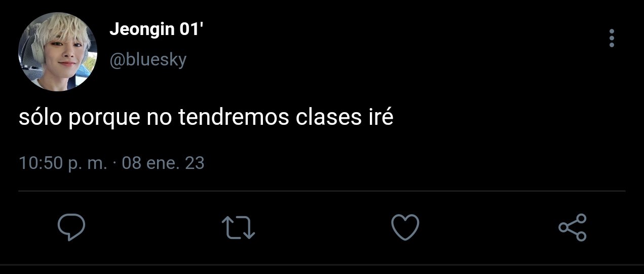Like the tweet with heart icon
The image size is (644, 274).
pos(406,227)
